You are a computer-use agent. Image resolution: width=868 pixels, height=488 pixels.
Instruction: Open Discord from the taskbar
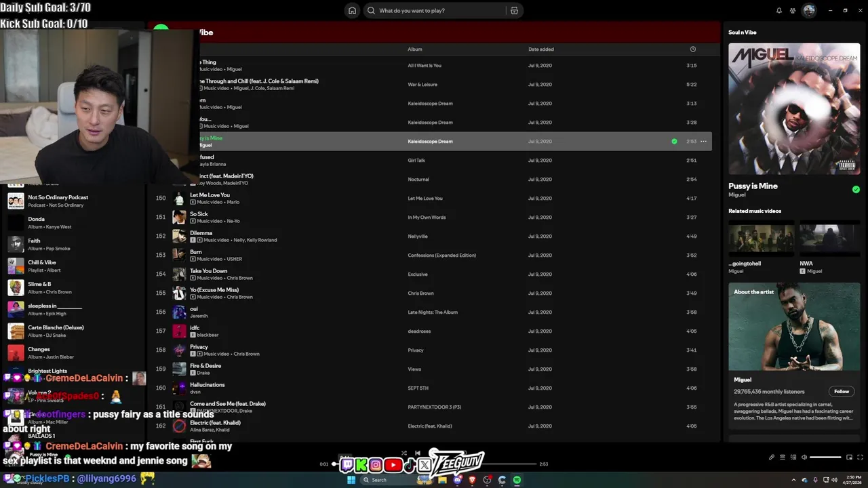(x=457, y=480)
